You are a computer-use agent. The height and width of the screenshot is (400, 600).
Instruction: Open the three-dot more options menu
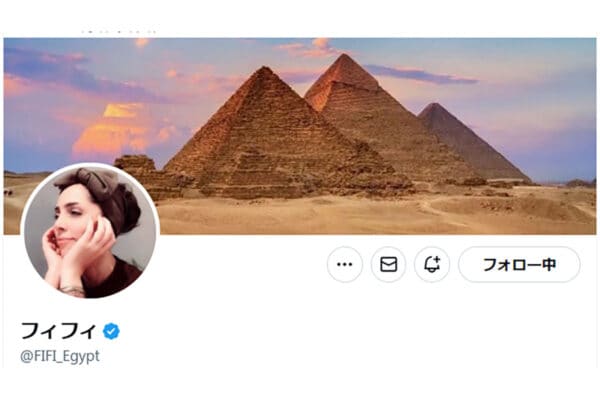[x=345, y=264]
